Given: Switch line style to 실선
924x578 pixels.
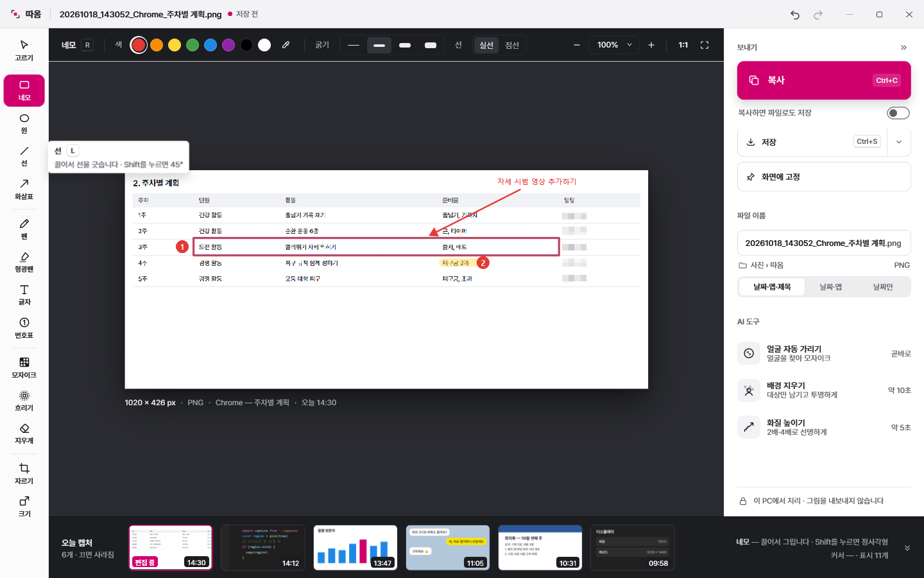Looking at the screenshot, I should (x=486, y=45).
